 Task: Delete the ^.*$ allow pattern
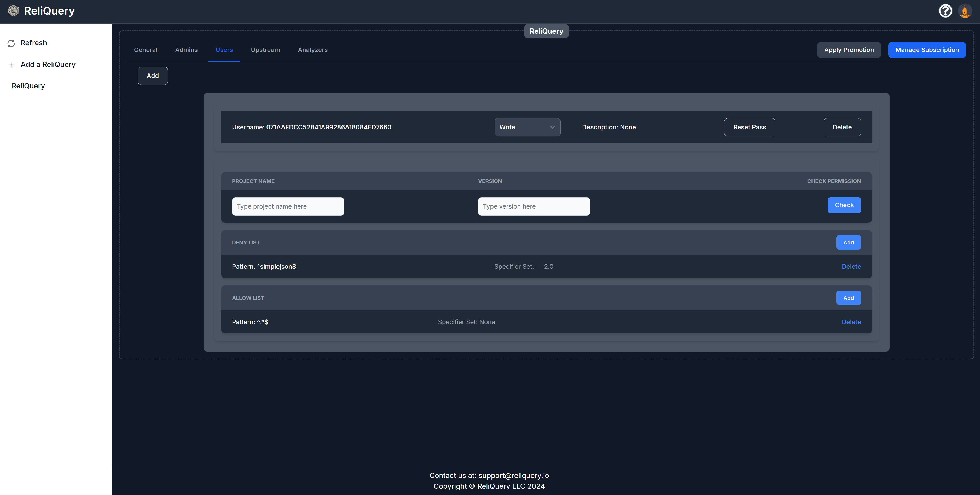pyautogui.click(x=851, y=322)
